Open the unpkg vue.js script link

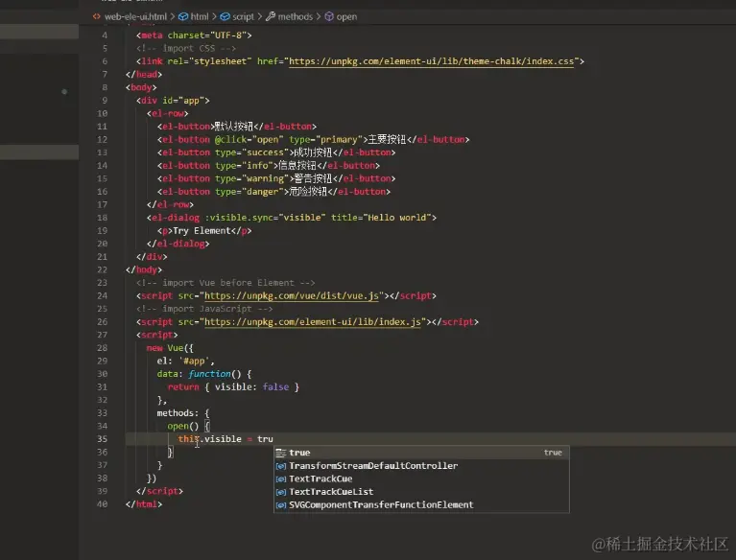(x=292, y=296)
